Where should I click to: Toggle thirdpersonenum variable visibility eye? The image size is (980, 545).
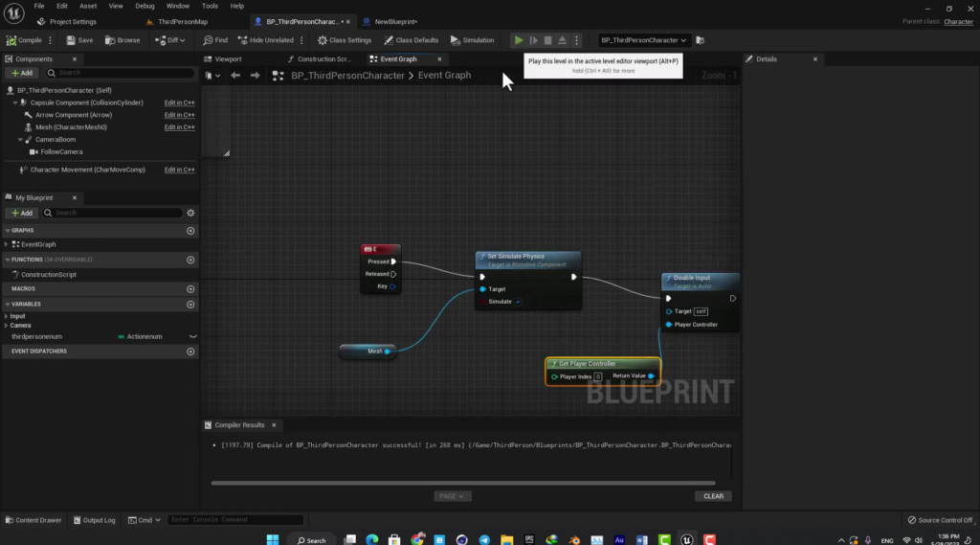point(193,336)
